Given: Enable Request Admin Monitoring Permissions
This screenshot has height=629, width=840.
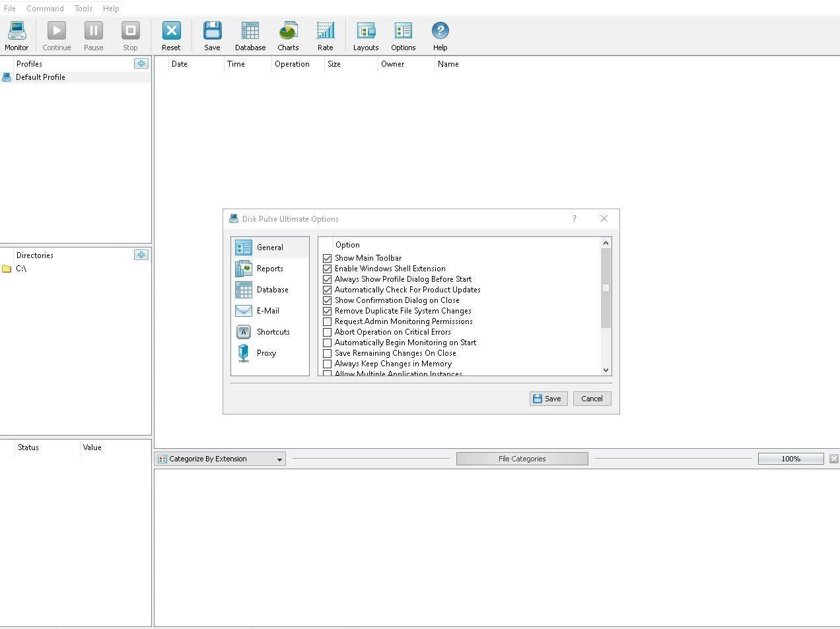Looking at the screenshot, I should coord(327,321).
